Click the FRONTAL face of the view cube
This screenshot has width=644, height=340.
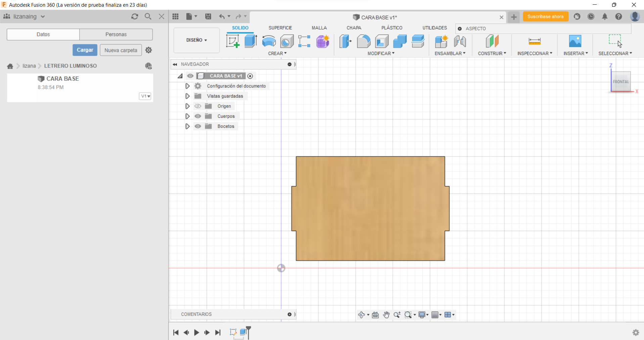620,82
